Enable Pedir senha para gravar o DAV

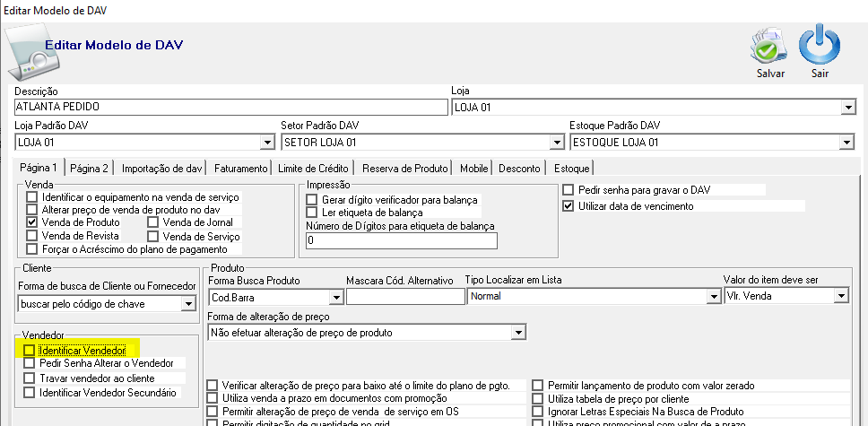pos(568,190)
